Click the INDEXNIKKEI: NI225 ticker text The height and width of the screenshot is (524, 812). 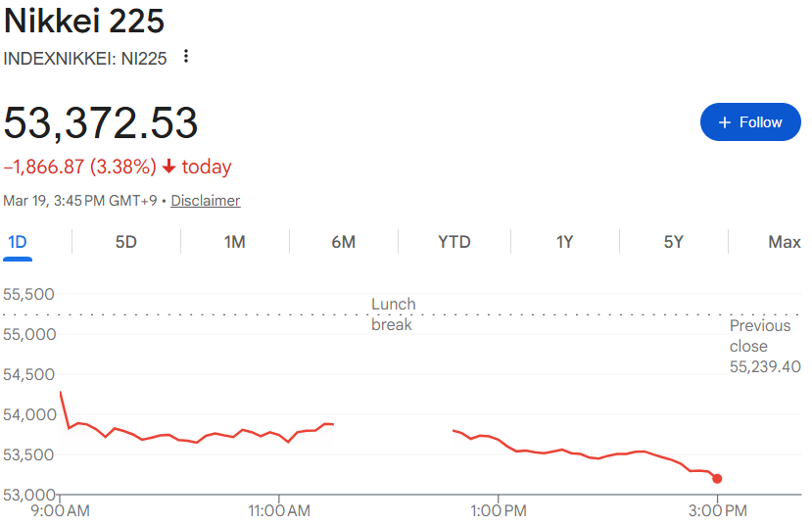(x=85, y=58)
